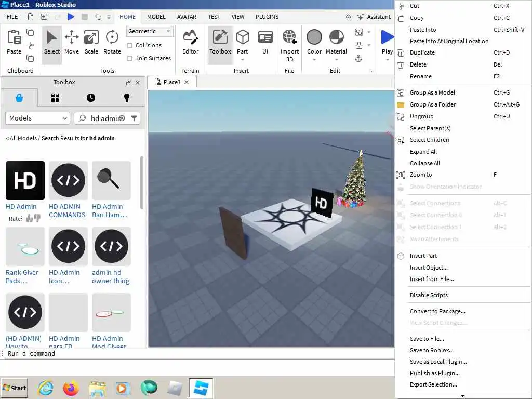Open Toolbox Inventory grid tab

point(55,98)
